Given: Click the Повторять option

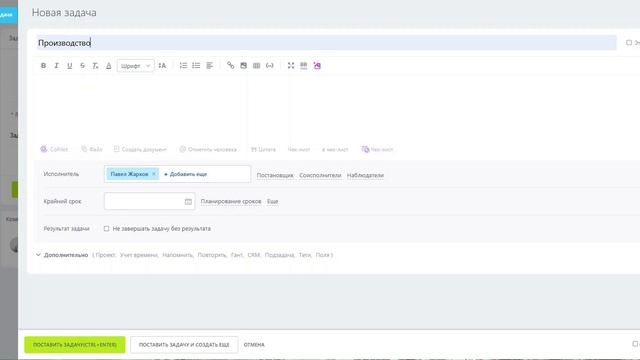Looking at the screenshot, I should [x=212, y=255].
